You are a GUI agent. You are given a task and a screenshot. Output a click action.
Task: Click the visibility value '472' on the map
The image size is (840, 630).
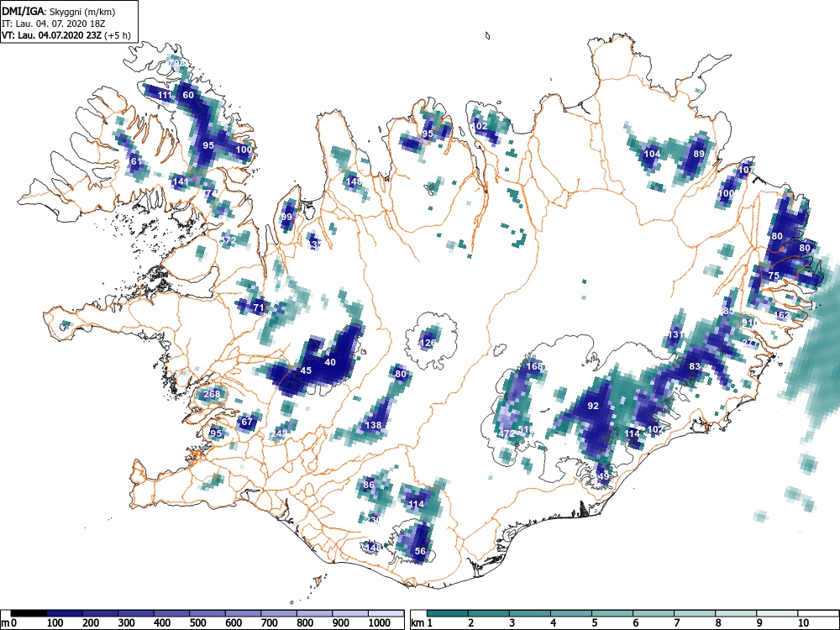coord(507,433)
